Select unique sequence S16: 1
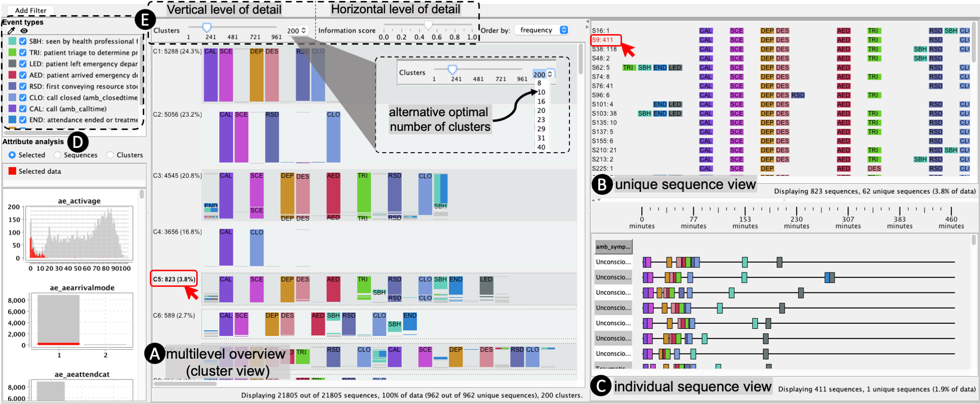 coord(601,31)
